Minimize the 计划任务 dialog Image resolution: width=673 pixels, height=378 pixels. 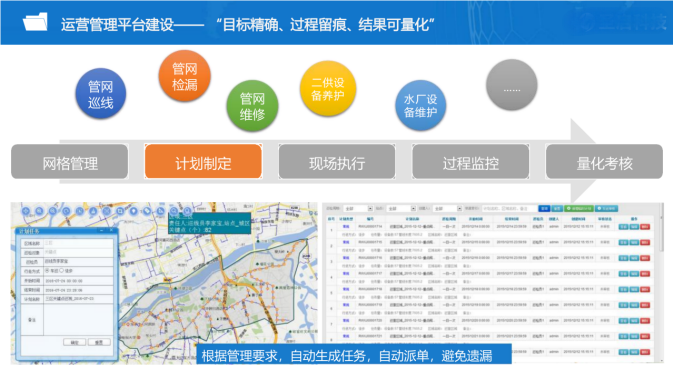(102, 231)
